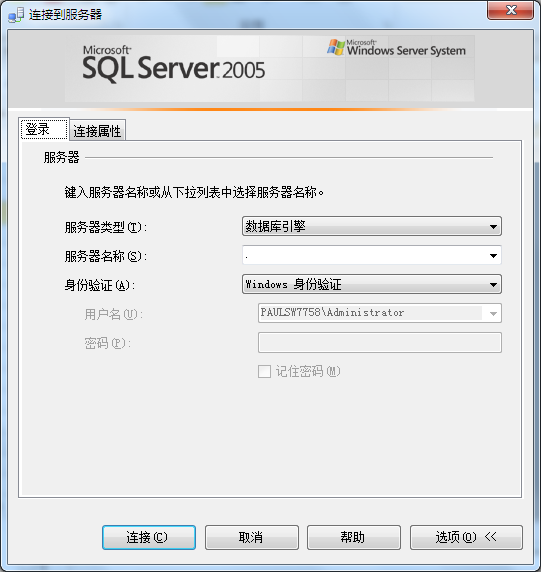Toggle the 记住密码 checkbox

[x=264, y=371]
